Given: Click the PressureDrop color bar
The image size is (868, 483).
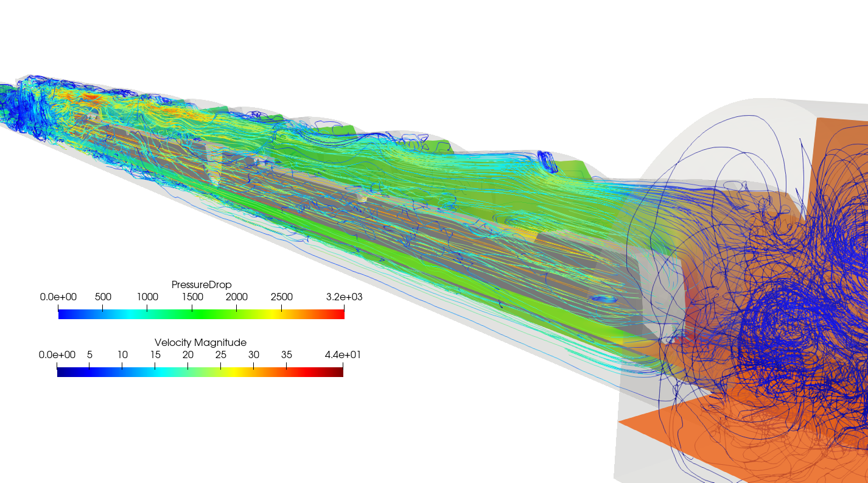Looking at the screenshot, I should (x=201, y=313).
